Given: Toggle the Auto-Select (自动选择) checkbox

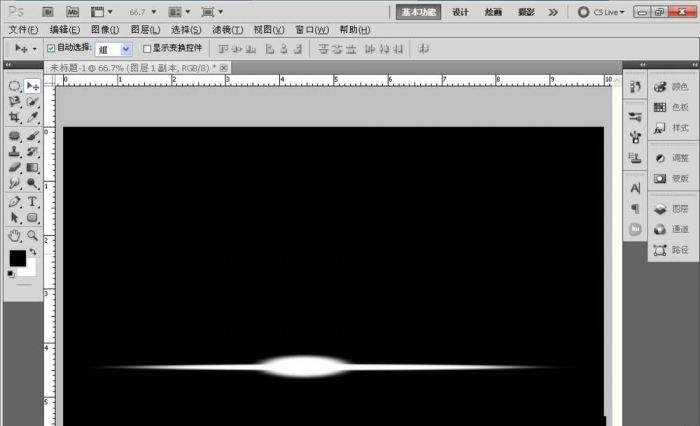Looking at the screenshot, I should point(51,48).
